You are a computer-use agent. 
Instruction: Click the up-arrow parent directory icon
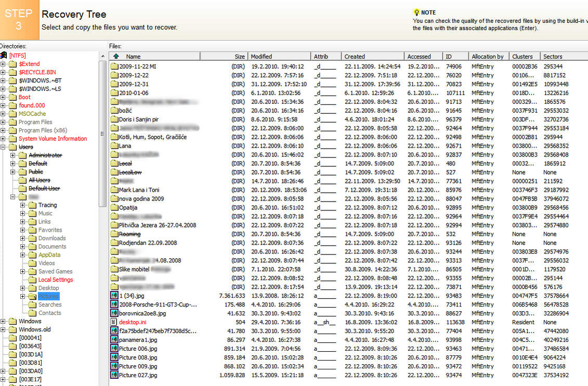[x=116, y=56]
